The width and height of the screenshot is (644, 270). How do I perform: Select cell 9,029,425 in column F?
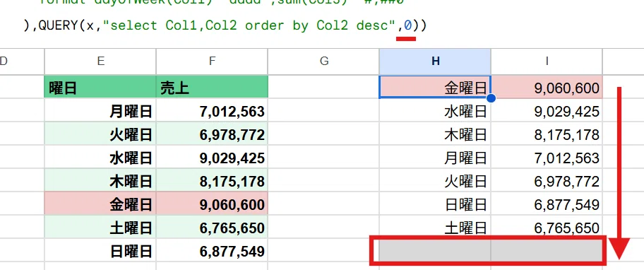coord(212,158)
